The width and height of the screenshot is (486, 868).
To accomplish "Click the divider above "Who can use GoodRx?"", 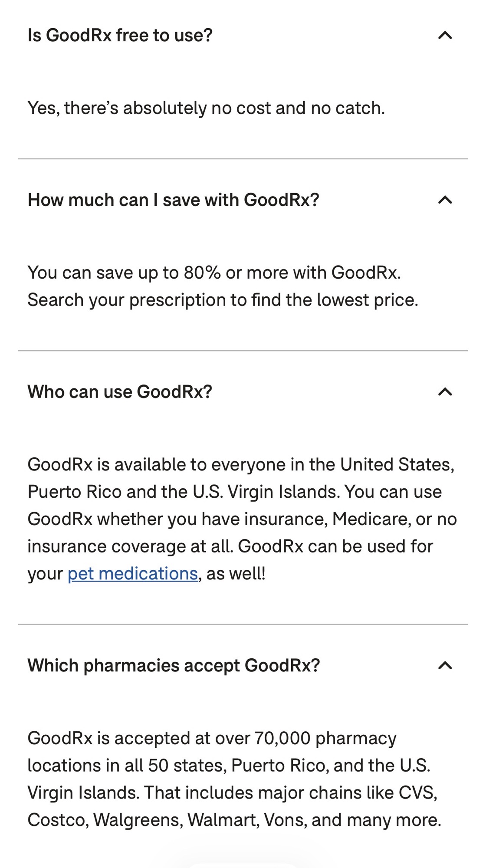I will pos(243,351).
